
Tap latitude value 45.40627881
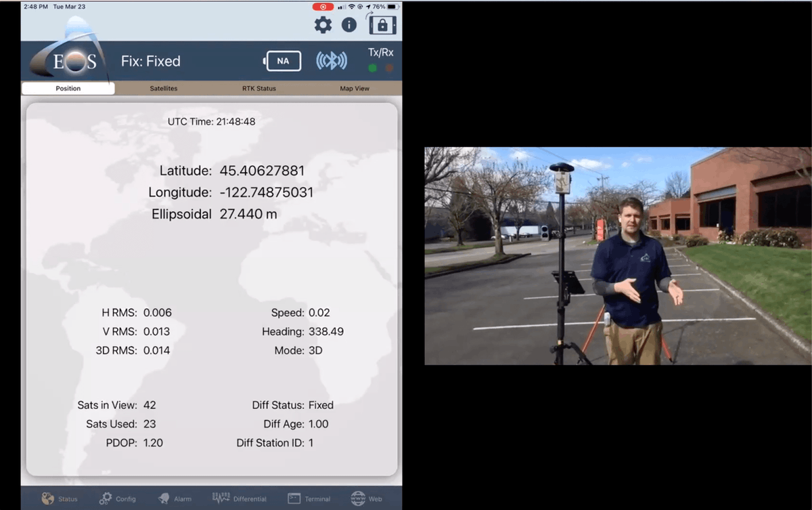[x=262, y=171]
